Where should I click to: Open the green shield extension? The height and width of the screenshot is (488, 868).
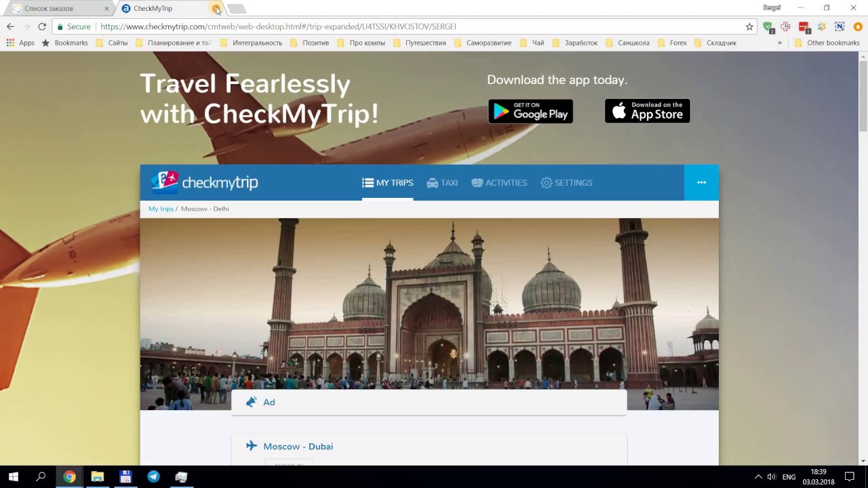(768, 26)
